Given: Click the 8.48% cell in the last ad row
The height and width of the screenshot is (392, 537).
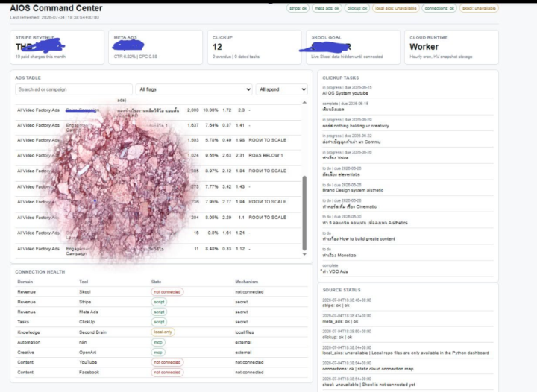Looking at the screenshot, I should pyautogui.click(x=212, y=249).
